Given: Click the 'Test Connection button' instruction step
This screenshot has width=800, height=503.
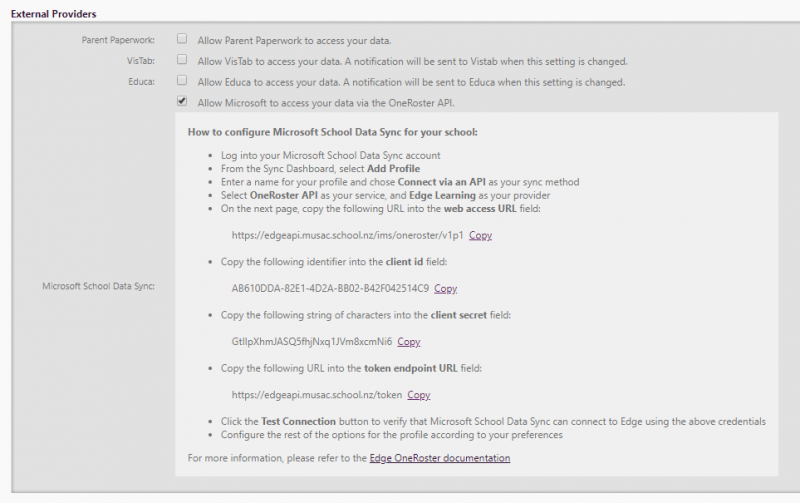Looking at the screenshot, I should 493,421.
